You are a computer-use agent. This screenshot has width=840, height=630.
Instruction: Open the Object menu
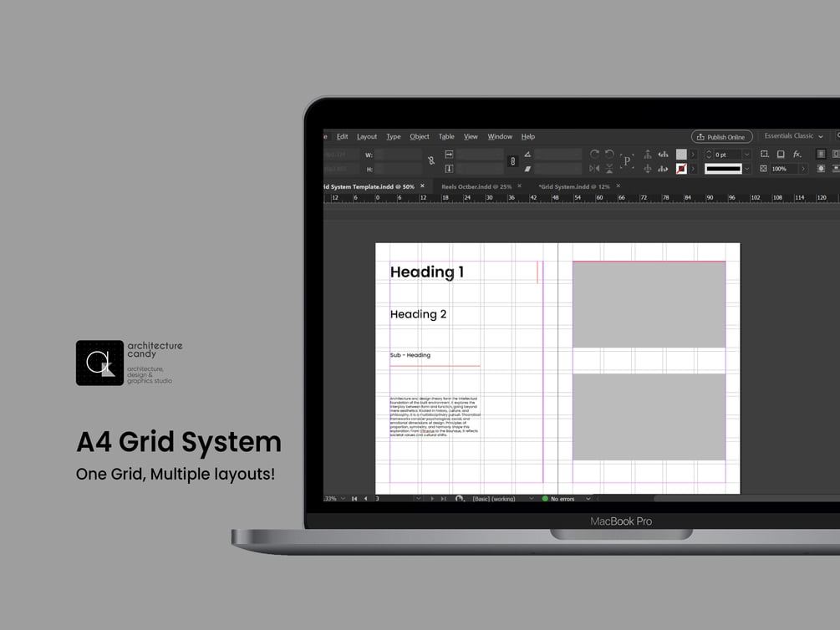point(420,136)
